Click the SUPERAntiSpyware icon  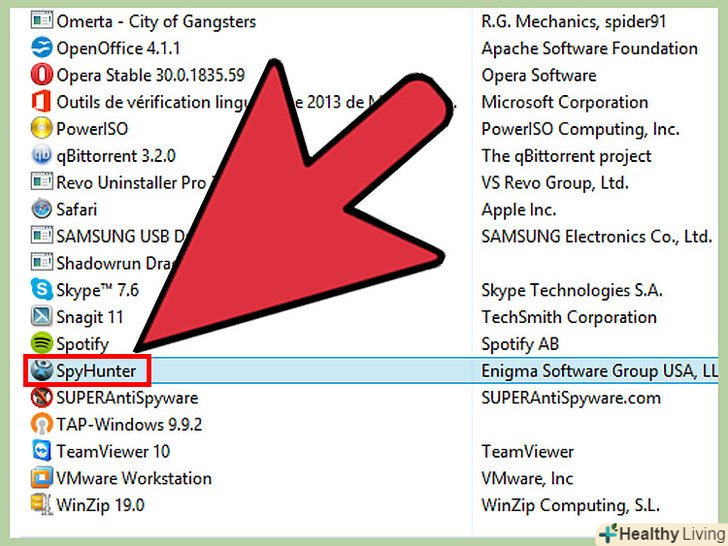point(42,397)
